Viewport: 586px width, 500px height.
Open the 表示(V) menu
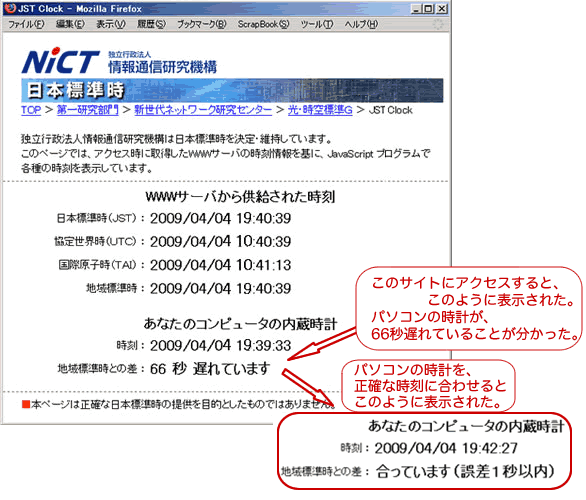pyautogui.click(x=111, y=24)
